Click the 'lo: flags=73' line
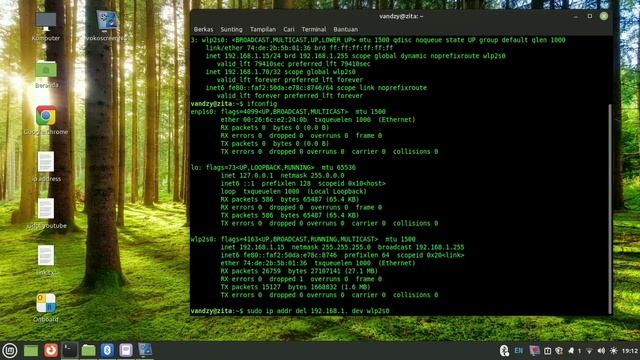 point(273,167)
